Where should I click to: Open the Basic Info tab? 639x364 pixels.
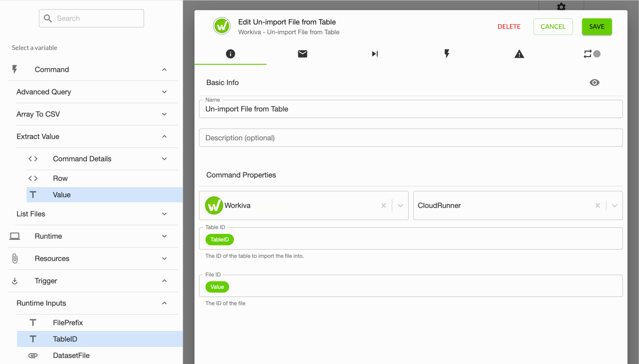231,54
